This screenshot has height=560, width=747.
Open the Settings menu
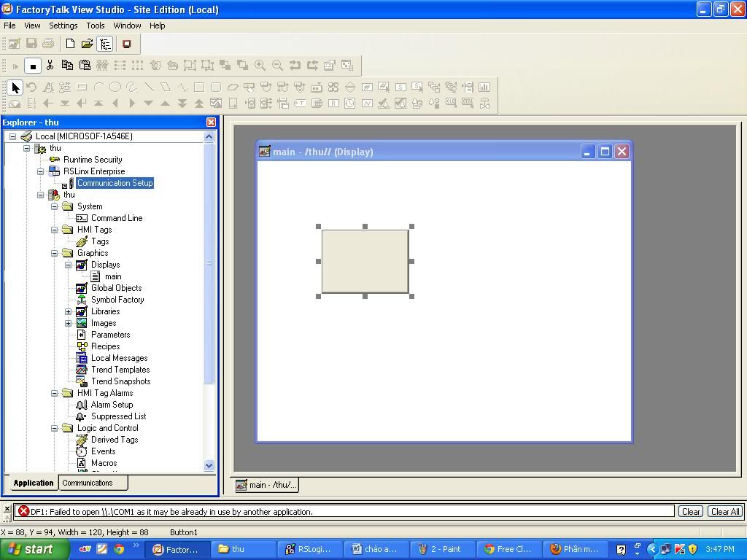[63, 26]
